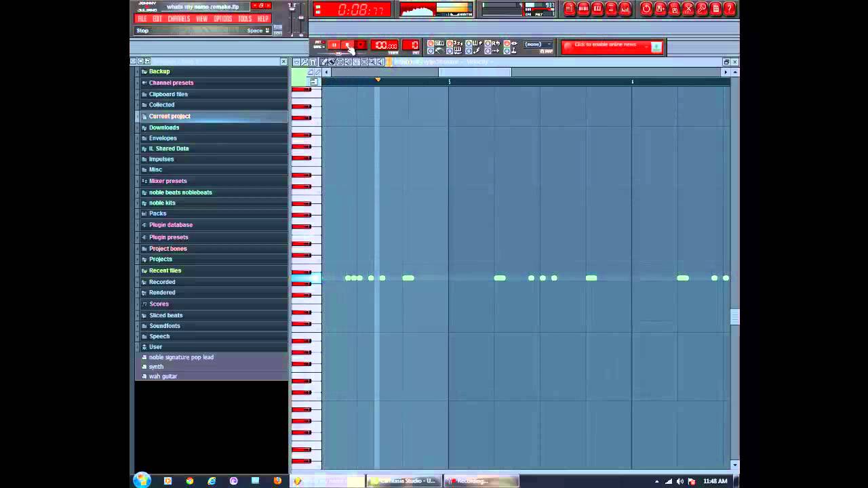This screenshot has width=868, height=488.
Task: Expand the Plugin presets folder
Action: click(168, 237)
